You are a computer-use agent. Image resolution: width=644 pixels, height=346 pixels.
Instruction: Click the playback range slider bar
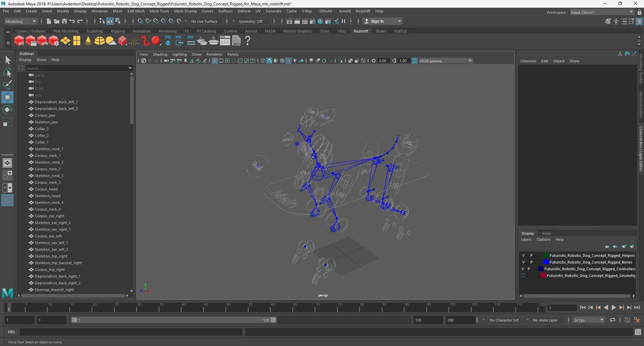174,320
